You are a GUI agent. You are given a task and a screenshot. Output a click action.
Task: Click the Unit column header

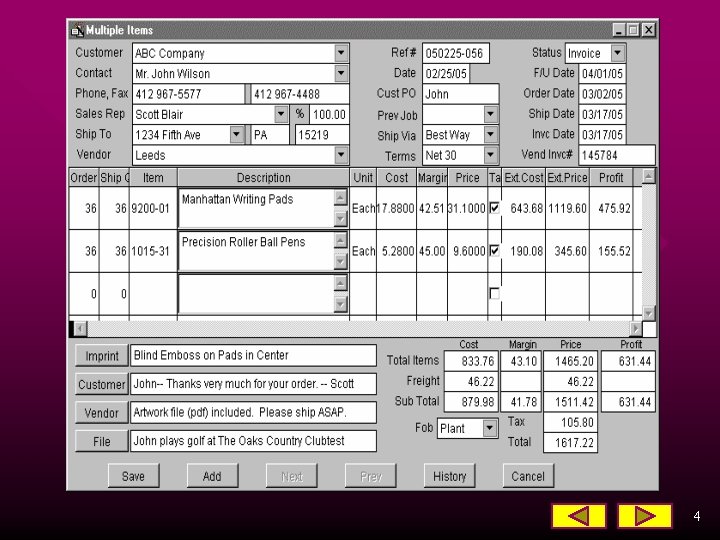tap(363, 178)
